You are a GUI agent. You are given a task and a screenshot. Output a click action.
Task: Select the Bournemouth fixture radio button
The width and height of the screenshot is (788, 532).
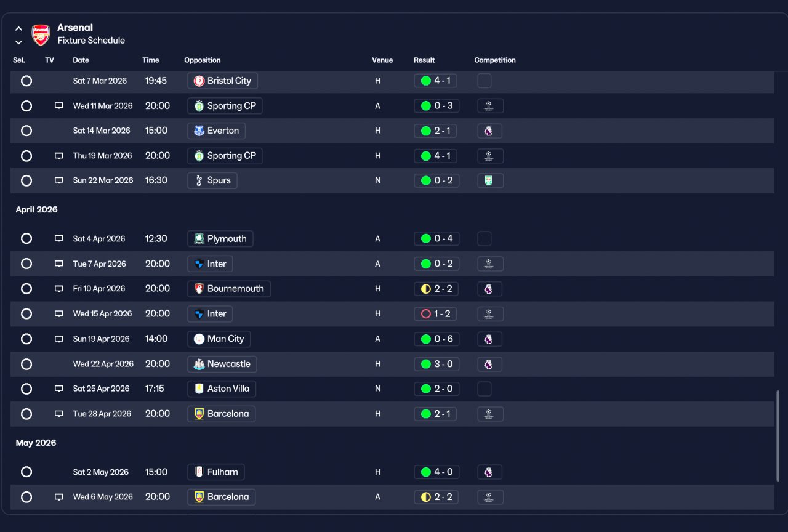26,289
